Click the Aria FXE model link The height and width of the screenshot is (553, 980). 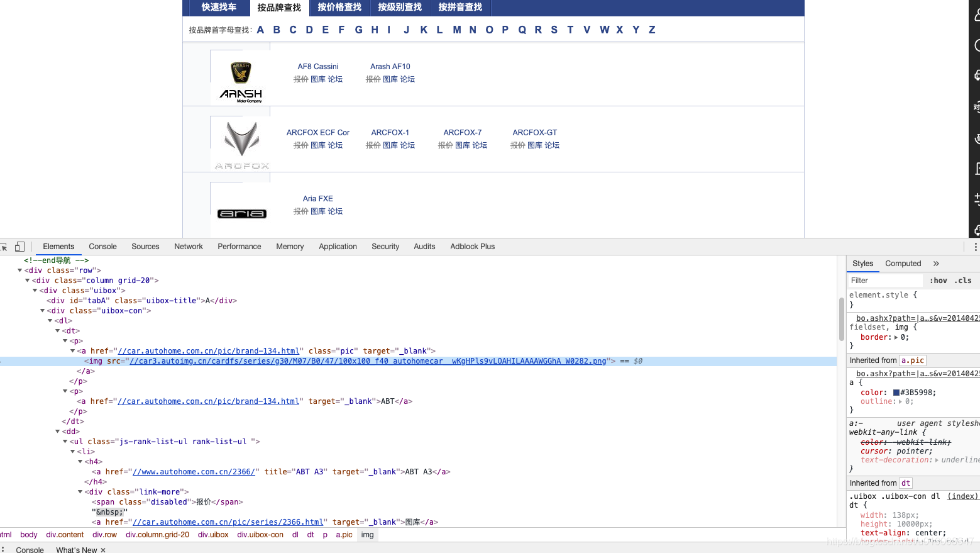tap(318, 199)
